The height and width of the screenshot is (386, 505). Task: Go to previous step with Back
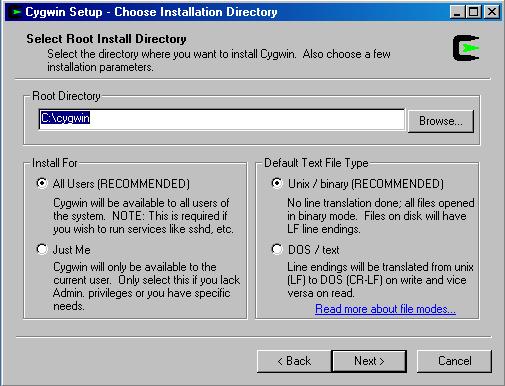coord(294,361)
